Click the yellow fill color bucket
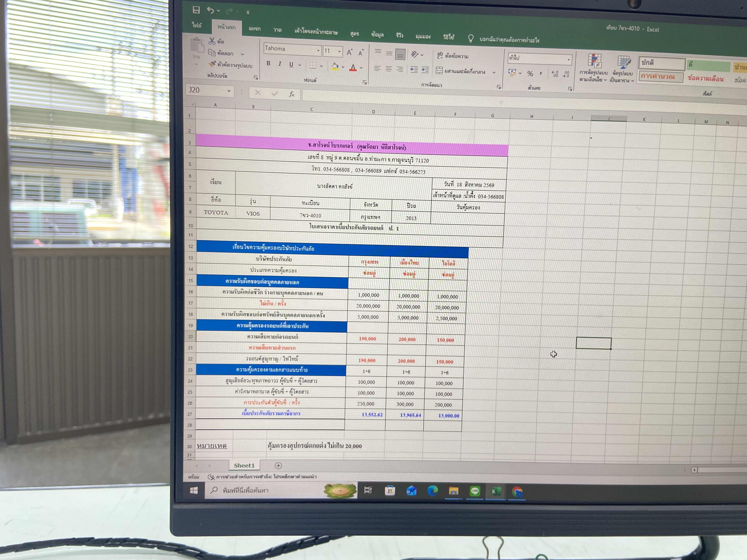747x560 pixels. coord(335,66)
